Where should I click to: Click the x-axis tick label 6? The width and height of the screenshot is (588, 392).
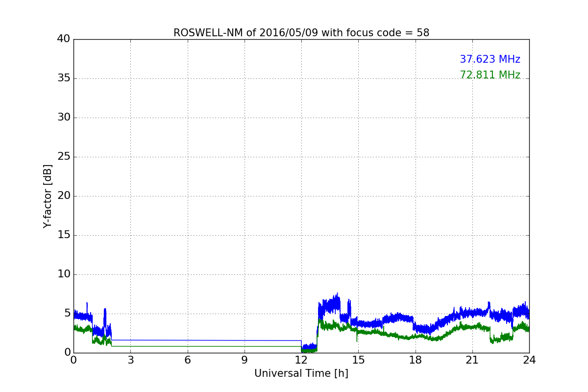187,360
